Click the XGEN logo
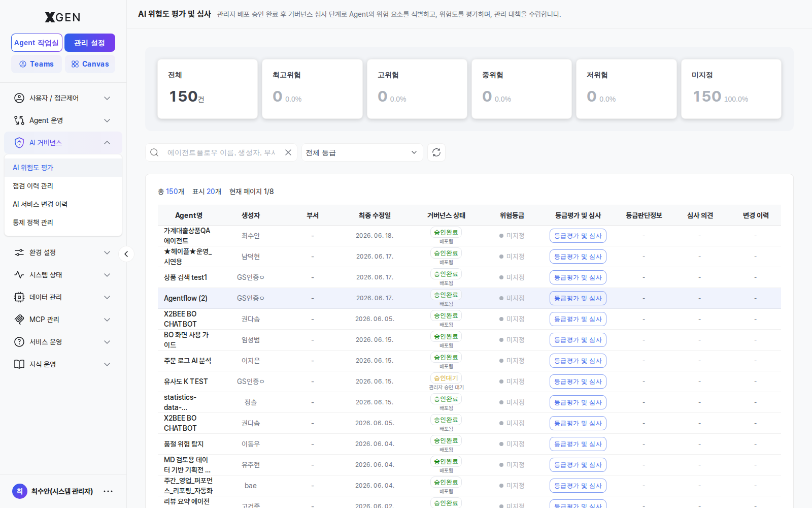The width and height of the screenshot is (812, 508). [x=62, y=17]
